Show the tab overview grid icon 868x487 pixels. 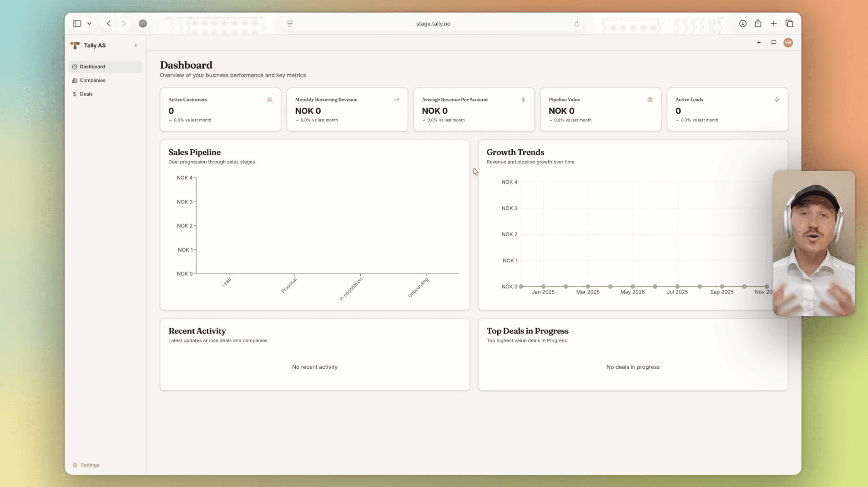tap(790, 23)
